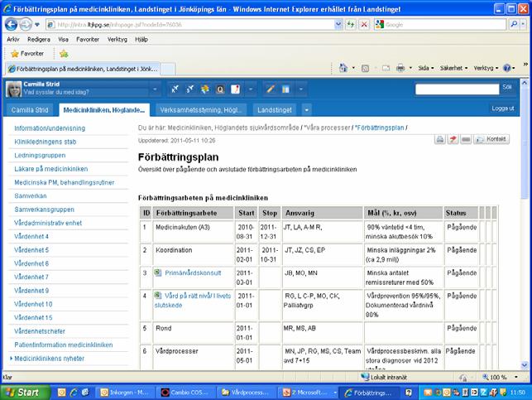Click the Home page icon in command bar
Image resolution: width=532 pixels, height=400 pixels.
pos(343,68)
